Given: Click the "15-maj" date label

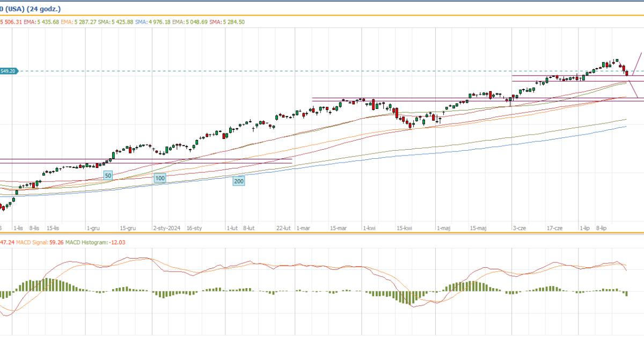Looking at the screenshot, I should pos(478,228).
